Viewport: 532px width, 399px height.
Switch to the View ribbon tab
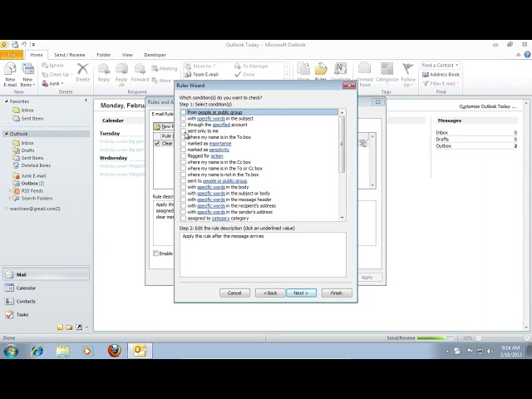[127, 55]
